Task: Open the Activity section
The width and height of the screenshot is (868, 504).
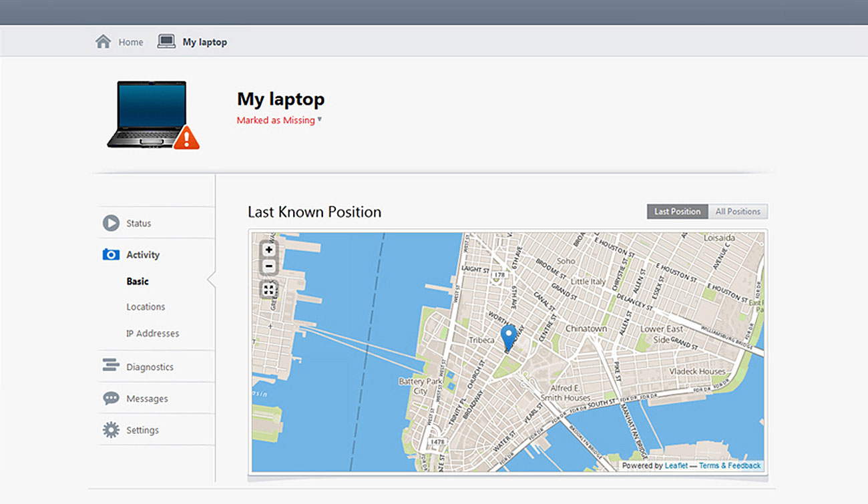Action: point(143,255)
